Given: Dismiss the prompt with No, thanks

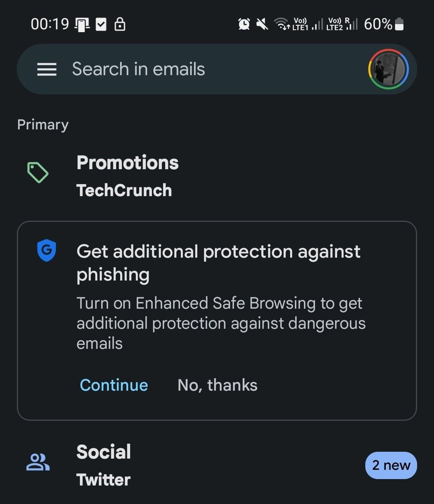Looking at the screenshot, I should pyautogui.click(x=217, y=385).
